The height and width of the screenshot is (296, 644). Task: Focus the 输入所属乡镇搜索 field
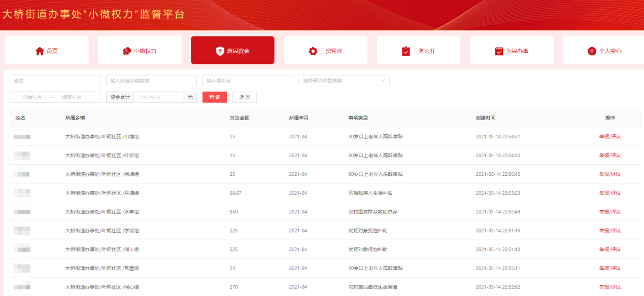[151, 81]
